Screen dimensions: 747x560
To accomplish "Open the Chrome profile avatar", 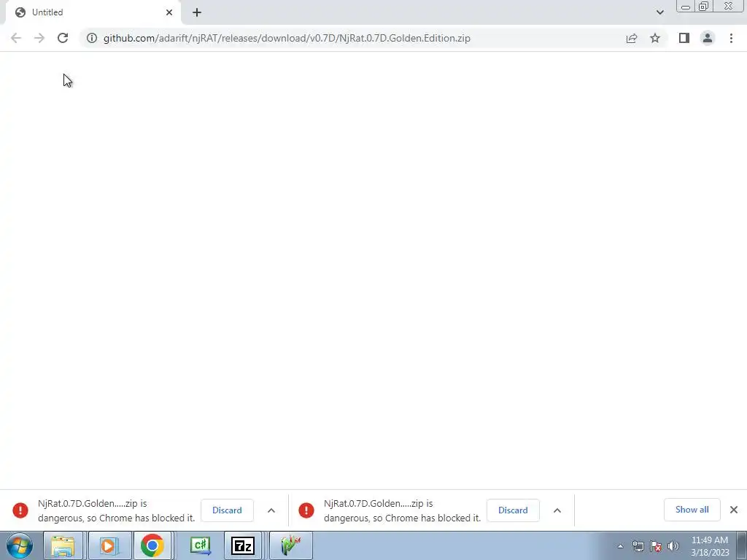I will tap(708, 38).
